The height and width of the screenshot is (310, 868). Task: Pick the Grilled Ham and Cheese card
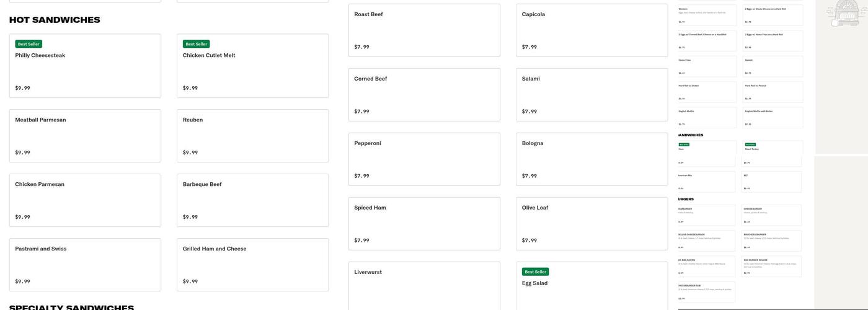[x=252, y=265]
